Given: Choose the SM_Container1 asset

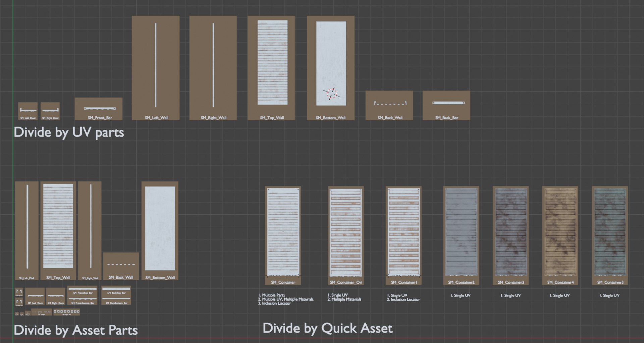Looking at the screenshot, I should pyautogui.click(x=404, y=236).
